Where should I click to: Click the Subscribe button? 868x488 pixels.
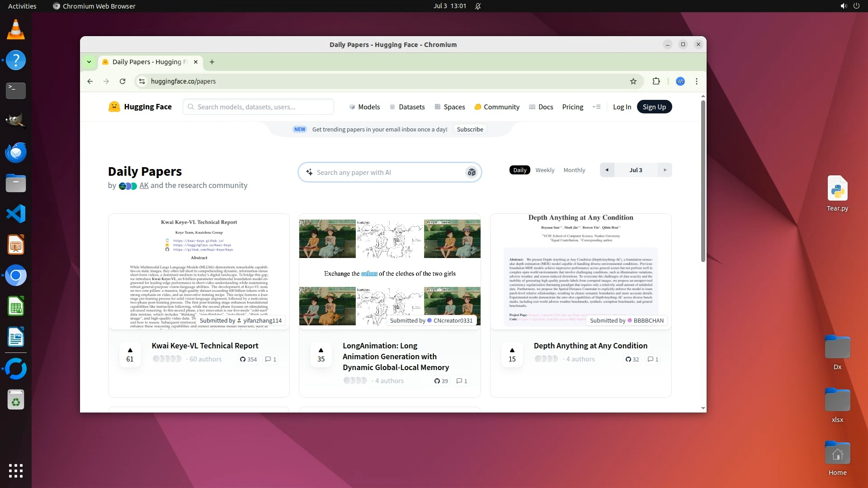(470, 130)
